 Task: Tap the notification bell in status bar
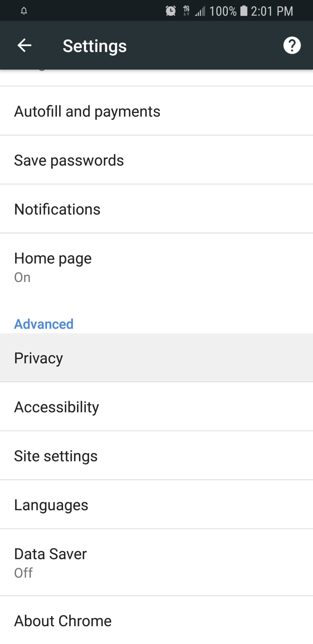(x=24, y=11)
